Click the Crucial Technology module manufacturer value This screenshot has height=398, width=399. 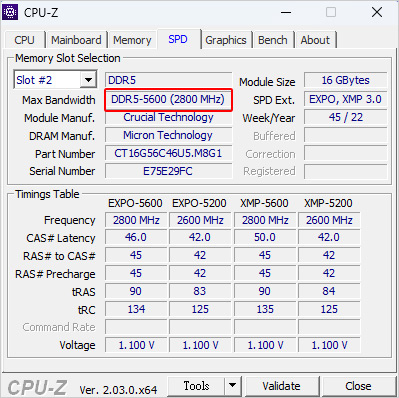coord(168,117)
